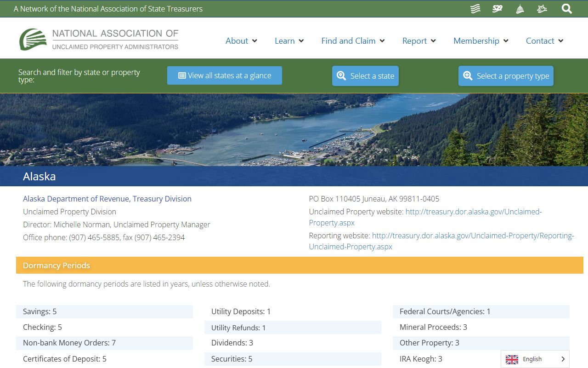Click 'Savings: 5' entry
588x368 pixels.
point(104,311)
